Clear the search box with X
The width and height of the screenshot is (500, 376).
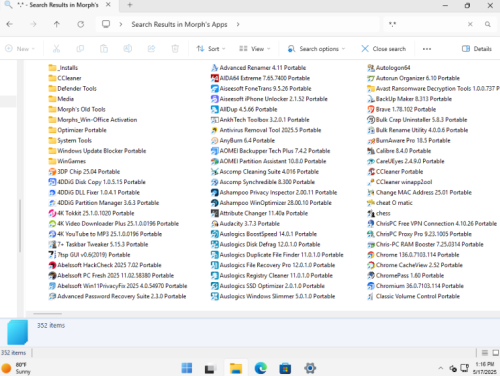point(470,24)
